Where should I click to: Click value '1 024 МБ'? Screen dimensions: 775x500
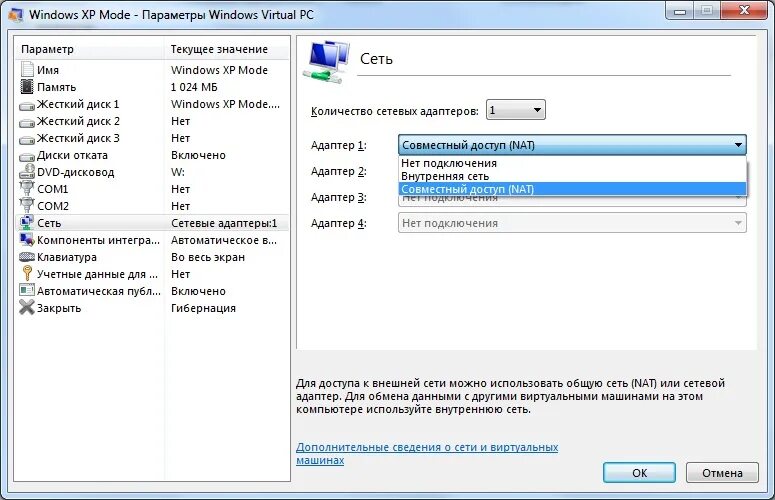click(x=194, y=87)
